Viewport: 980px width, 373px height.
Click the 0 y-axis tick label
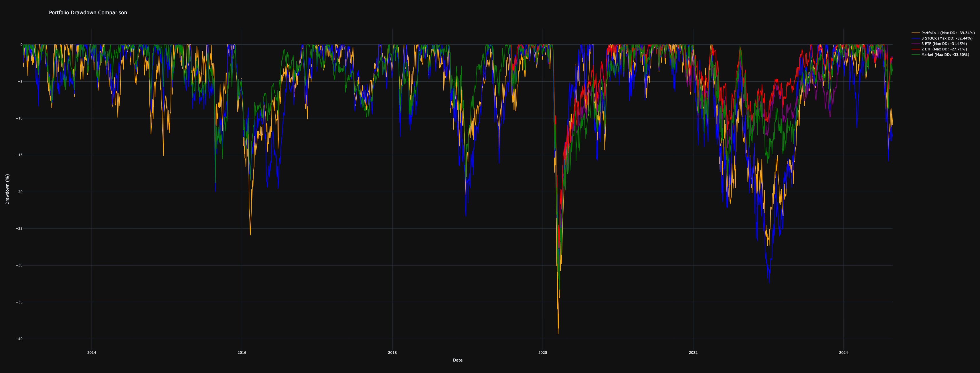click(21, 44)
